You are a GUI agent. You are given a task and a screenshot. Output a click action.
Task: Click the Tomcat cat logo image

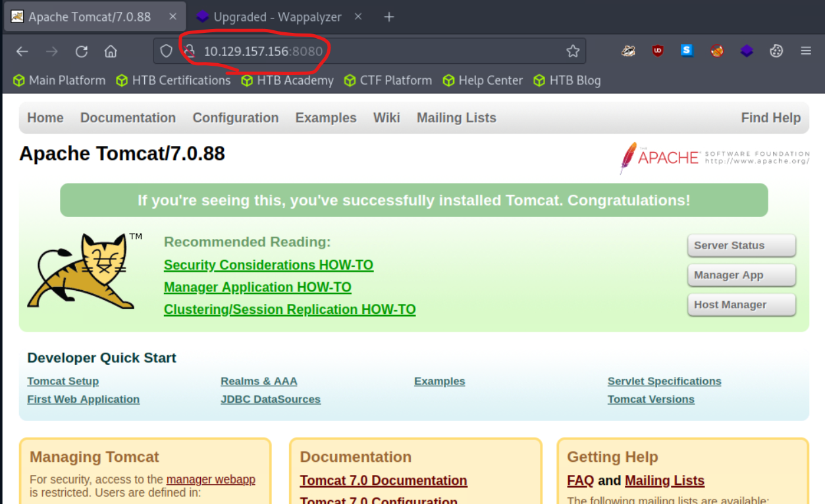(85, 270)
